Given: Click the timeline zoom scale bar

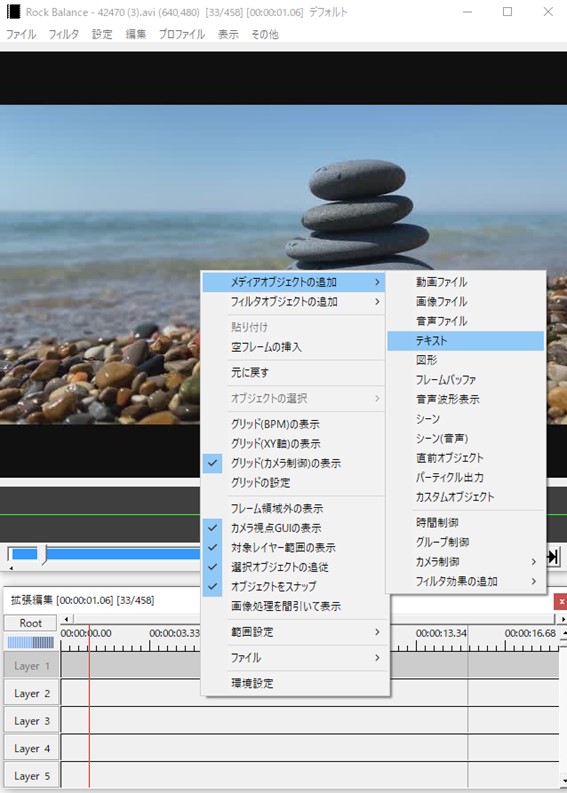Looking at the screenshot, I should pyautogui.click(x=30, y=642).
